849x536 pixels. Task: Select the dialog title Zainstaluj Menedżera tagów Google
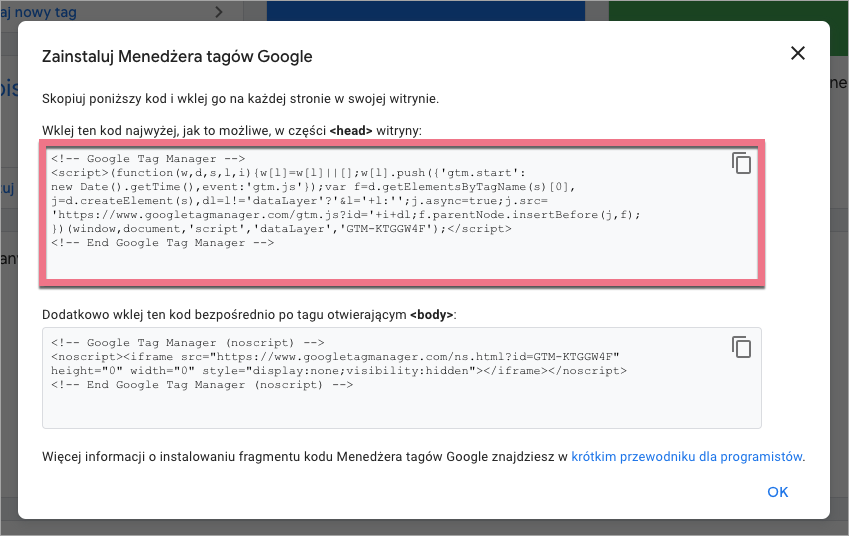(177, 56)
